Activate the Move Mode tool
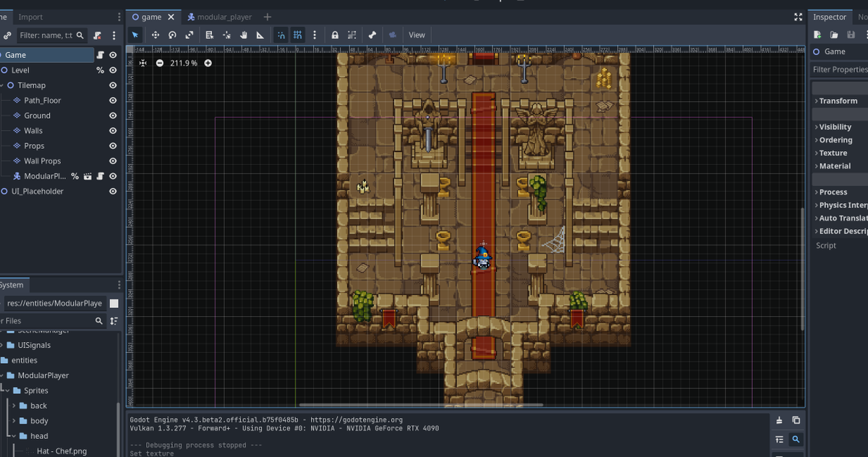This screenshot has height=457, width=868. pyautogui.click(x=155, y=35)
